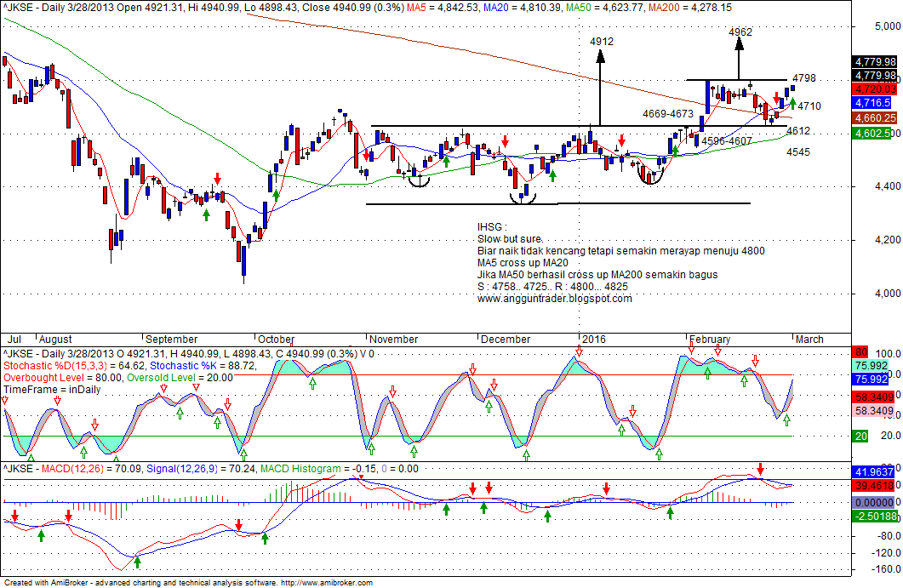Click the August label on time axis
Screen dimensions: 903x588
[55, 340]
